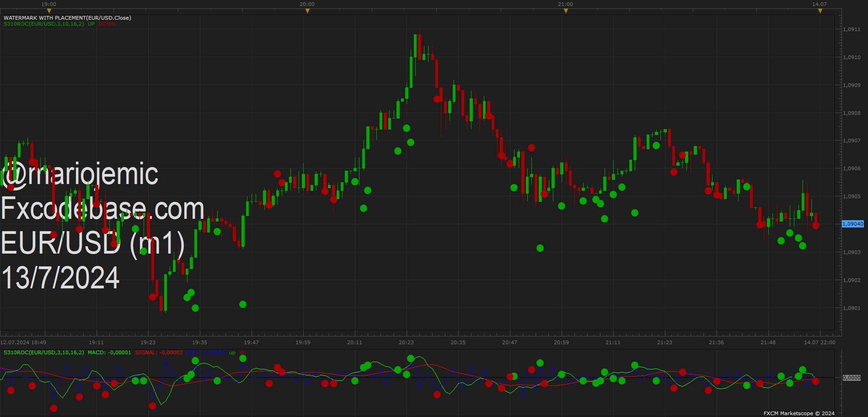Click the 14.07 22:00 end time label
Viewport: 868px width, 417px height.
820,342
